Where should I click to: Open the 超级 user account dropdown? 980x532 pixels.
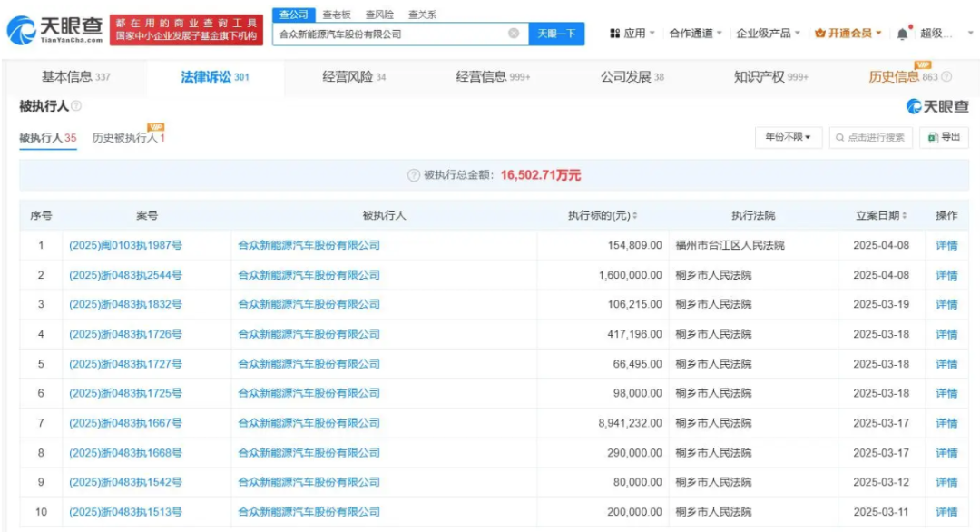click(946, 33)
